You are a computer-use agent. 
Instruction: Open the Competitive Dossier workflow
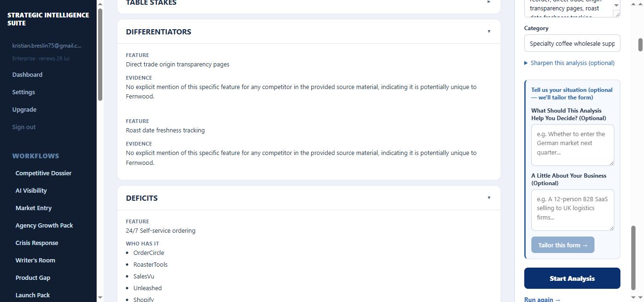43,173
